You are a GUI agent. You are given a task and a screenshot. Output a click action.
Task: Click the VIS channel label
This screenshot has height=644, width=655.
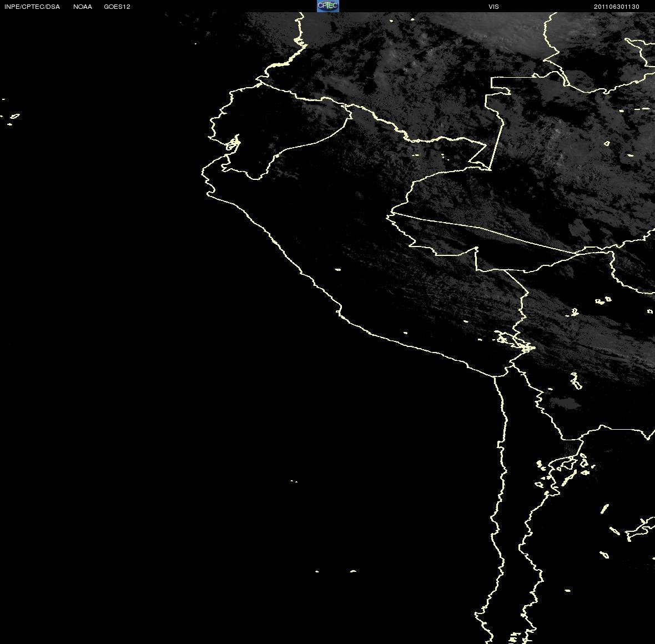click(494, 7)
